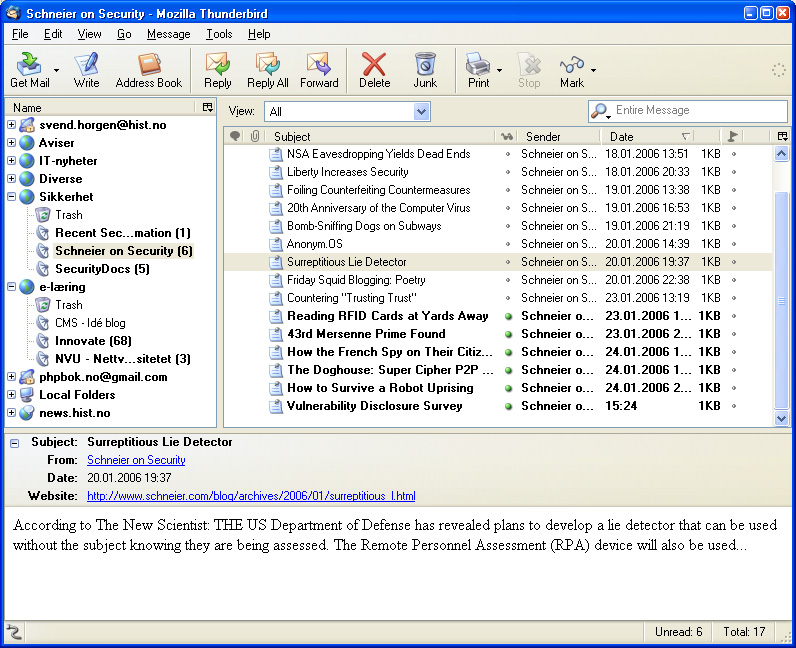Sort messages by Sender column
Image resolution: width=796 pixels, height=648 pixels.
pyautogui.click(x=559, y=136)
